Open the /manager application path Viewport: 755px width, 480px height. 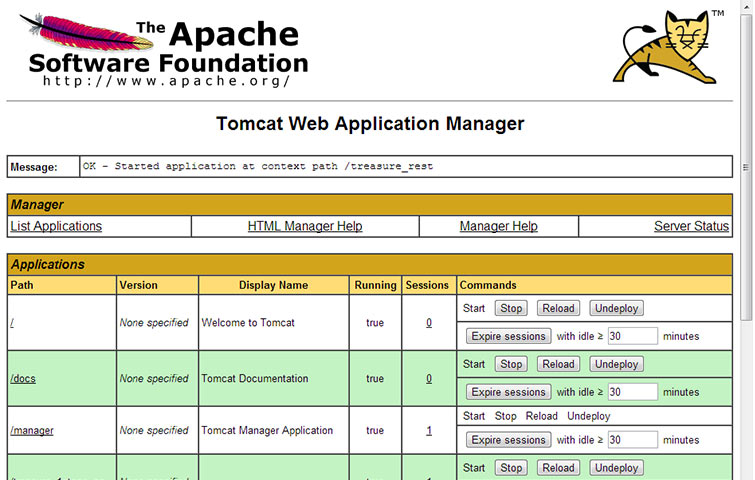pyautogui.click(x=32, y=430)
